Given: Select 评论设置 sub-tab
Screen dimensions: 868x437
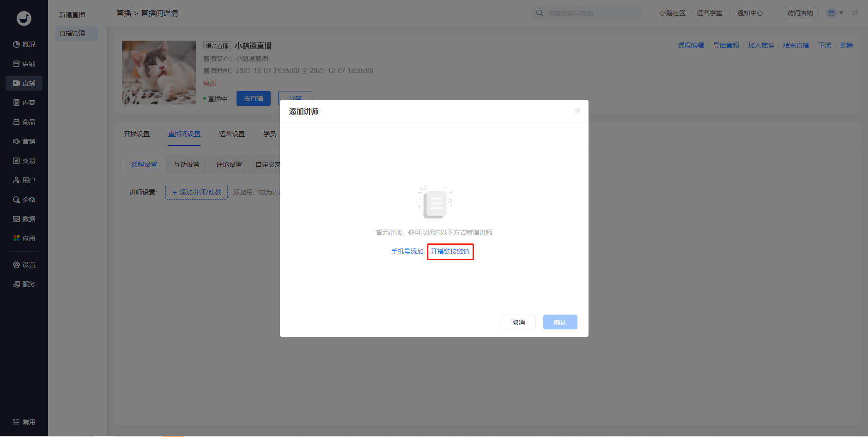Looking at the screenshot, I should [229, 164].
